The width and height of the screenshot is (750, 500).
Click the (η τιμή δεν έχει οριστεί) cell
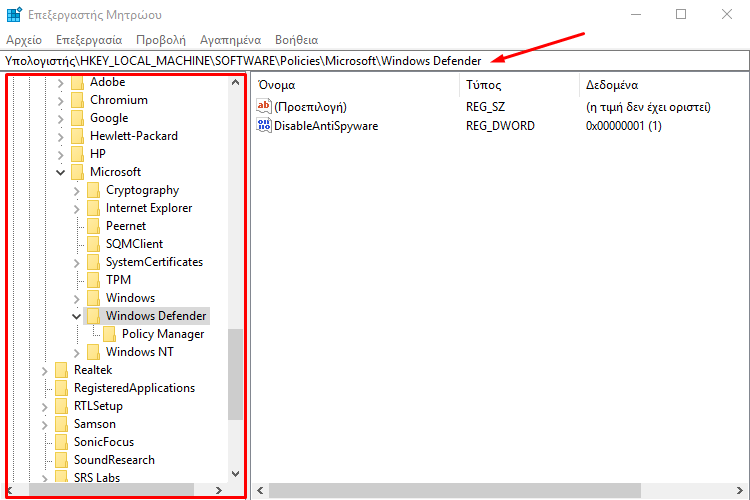pyautogui.click(x=648, y=107)
